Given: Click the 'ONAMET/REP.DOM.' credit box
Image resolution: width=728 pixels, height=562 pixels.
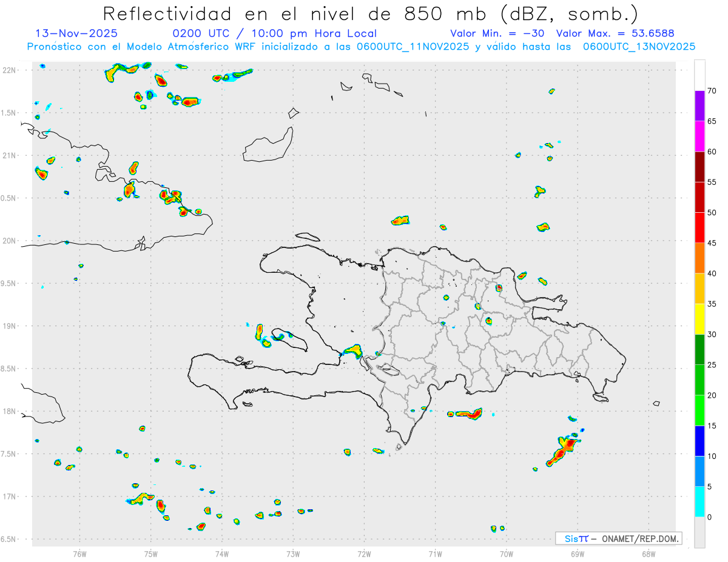Looking at the screenshot, I should 618,538.
